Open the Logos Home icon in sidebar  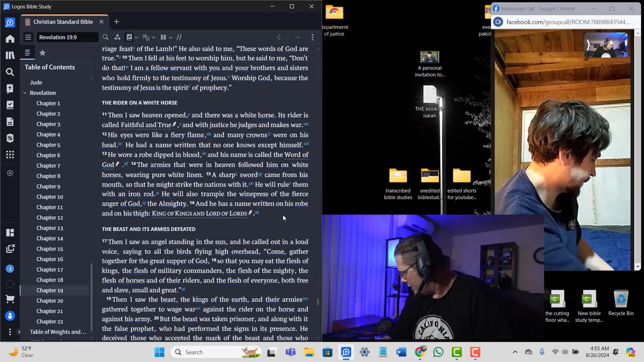[x=10, y=39]
